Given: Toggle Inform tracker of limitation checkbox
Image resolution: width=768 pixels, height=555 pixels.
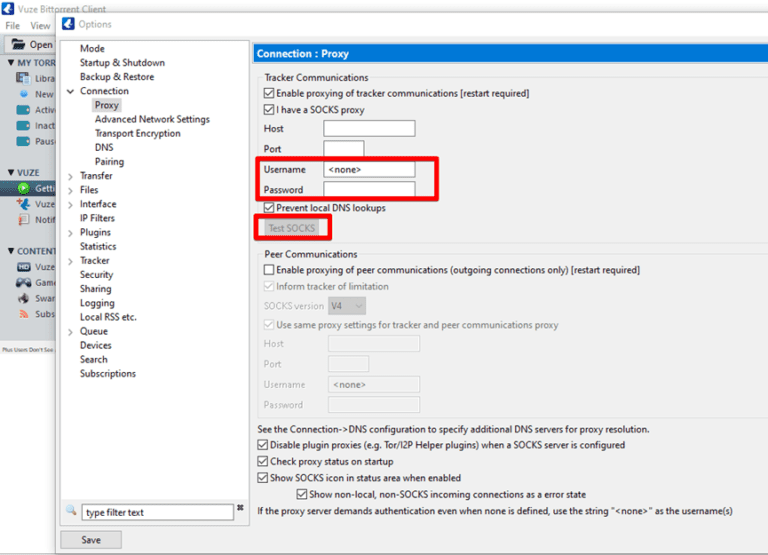Looking at the screenshot, I should tap(268, 286).
